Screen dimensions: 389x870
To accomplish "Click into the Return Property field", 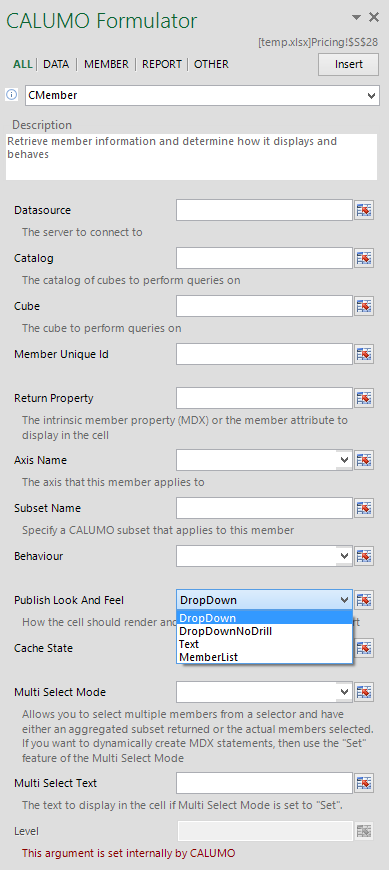I will coord(264,398).
